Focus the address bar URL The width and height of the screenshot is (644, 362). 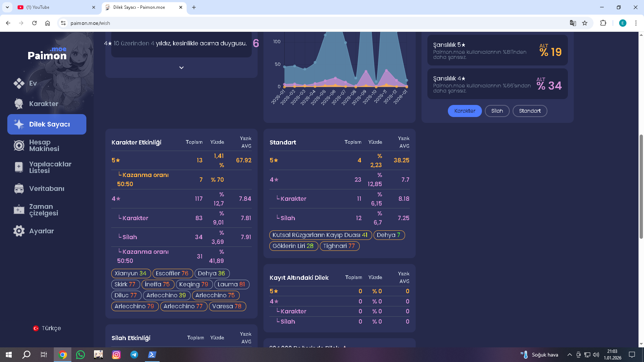pos(90,23)
